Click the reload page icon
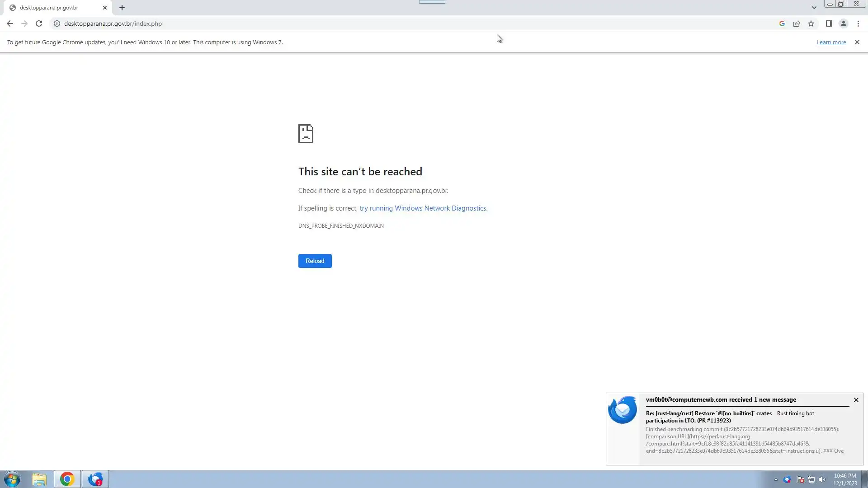 [39, 23]
